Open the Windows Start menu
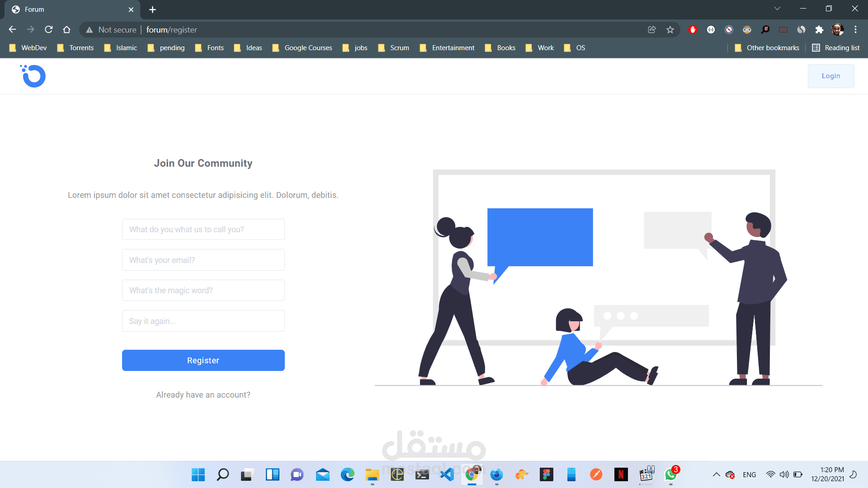 (x=198, y=474)
